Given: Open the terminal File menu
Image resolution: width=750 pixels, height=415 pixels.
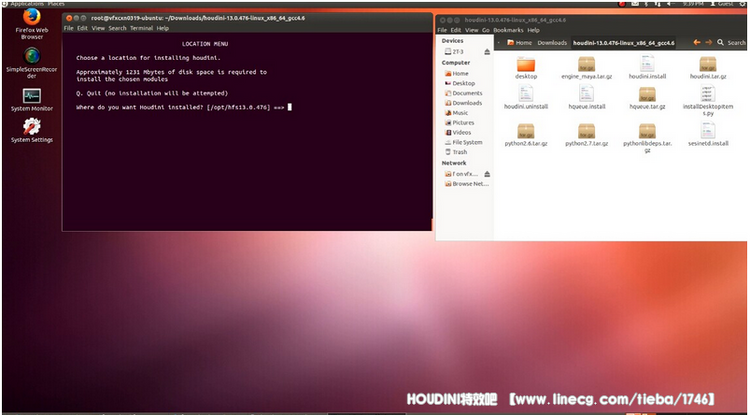Looking at the screenshot, I should tap(69, 28).
